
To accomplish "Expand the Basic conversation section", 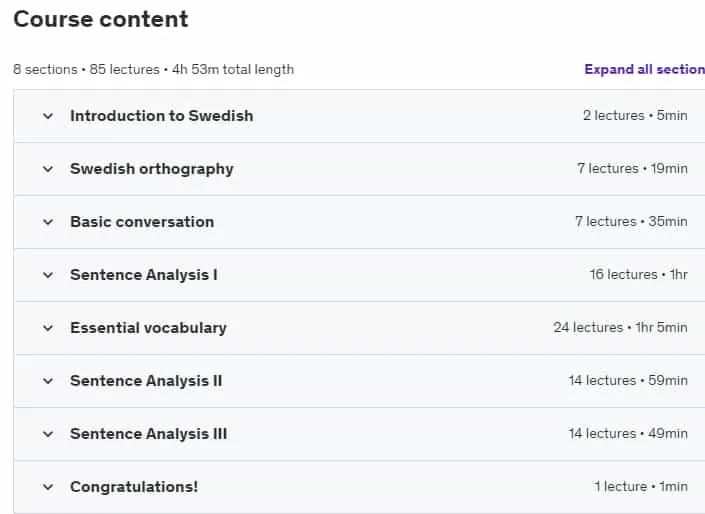I will click(x=142, y=222).
